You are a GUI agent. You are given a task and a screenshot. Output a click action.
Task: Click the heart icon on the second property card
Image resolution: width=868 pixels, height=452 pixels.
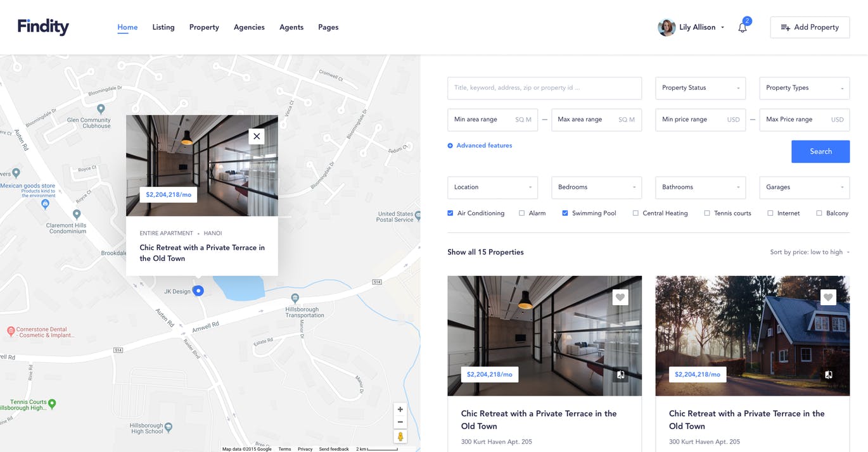click(x=828, y=297)
